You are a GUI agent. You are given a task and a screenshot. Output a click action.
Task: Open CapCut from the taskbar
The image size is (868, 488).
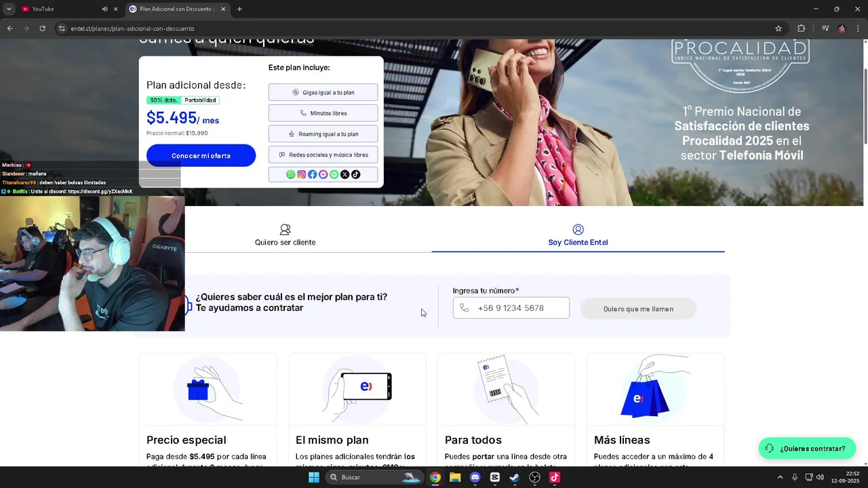point(495,477)
